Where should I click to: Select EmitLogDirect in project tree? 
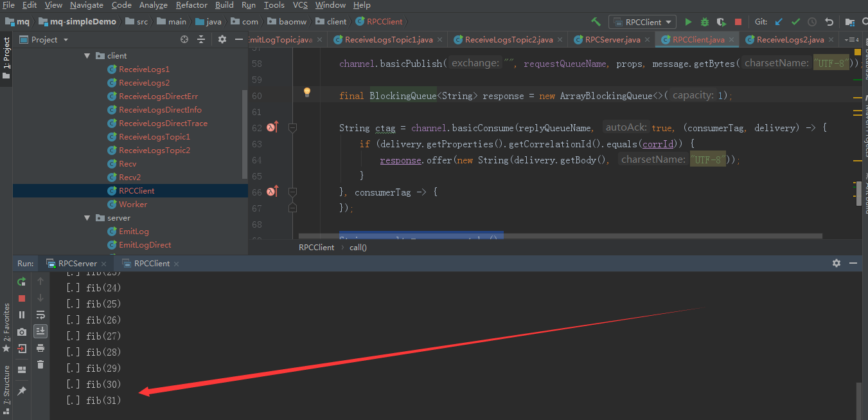tap(145, 245)
